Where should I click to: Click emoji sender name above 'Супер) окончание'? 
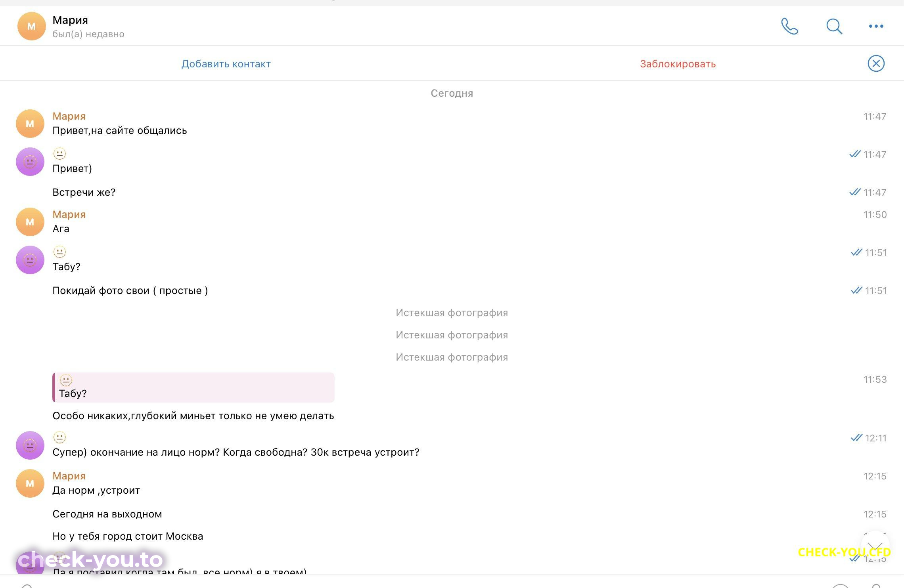pyautogui.click(x=59, y=437)
